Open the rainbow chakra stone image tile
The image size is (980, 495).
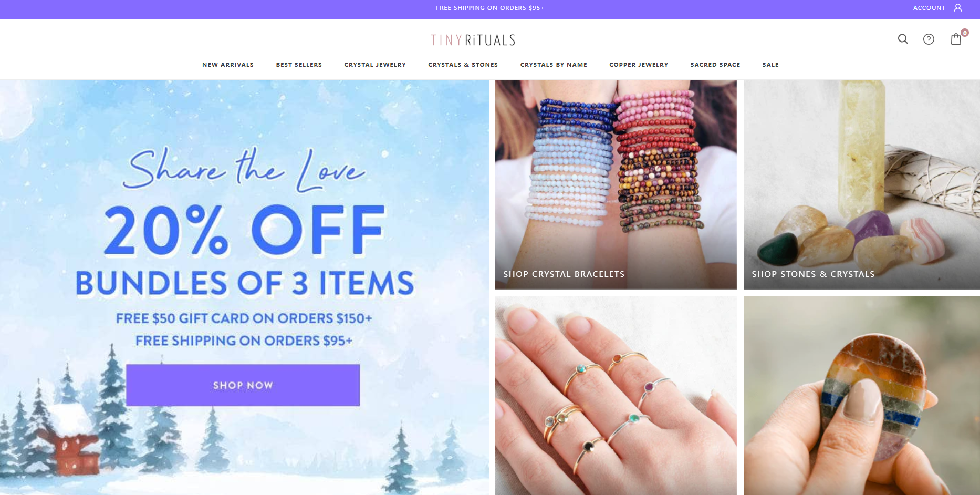coord(861,395)
